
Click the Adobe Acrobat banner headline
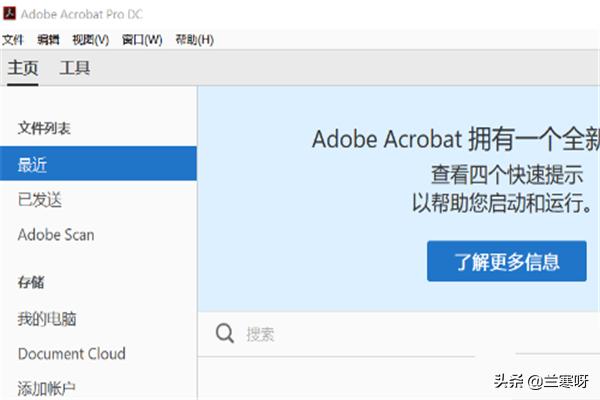(x=455, y=138)
